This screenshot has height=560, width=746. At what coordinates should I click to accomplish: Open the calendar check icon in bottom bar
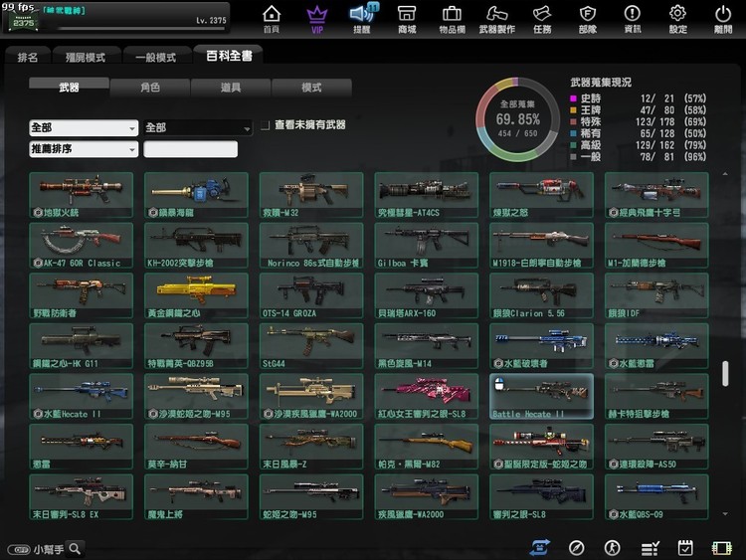coord(685,548)
